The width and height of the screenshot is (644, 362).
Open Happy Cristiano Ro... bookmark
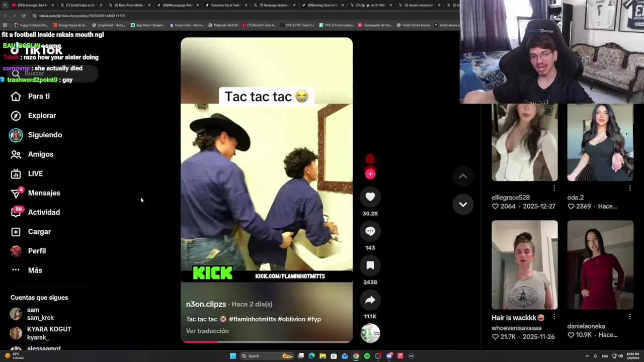point(32,25)
